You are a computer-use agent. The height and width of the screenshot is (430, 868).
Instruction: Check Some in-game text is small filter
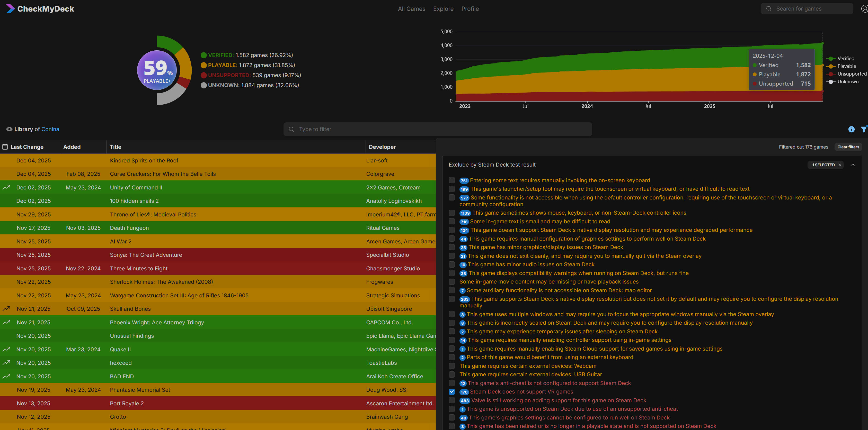451,222
